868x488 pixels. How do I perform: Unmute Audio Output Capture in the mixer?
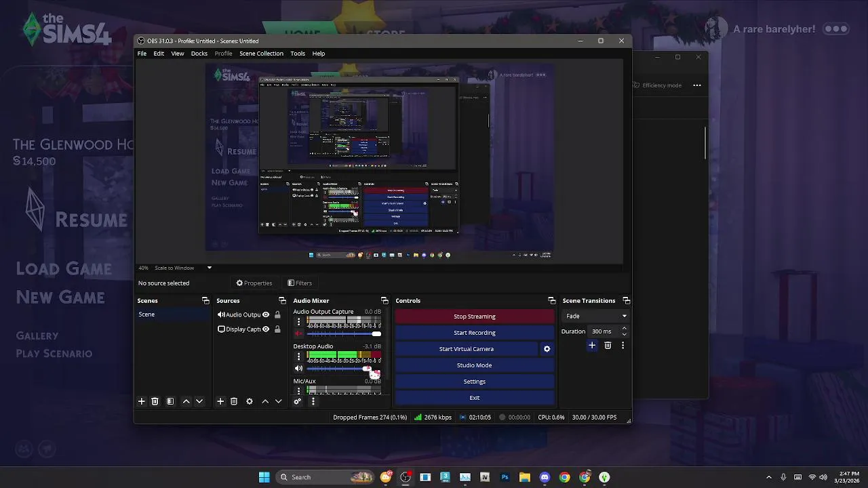tap(298, 333)
